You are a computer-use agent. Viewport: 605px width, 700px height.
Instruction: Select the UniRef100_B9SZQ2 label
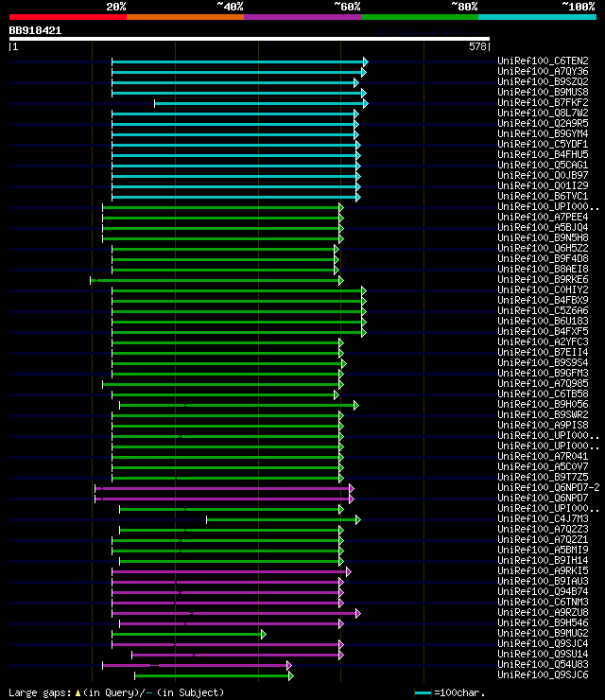pyautogui.click(x=543, y=81)
